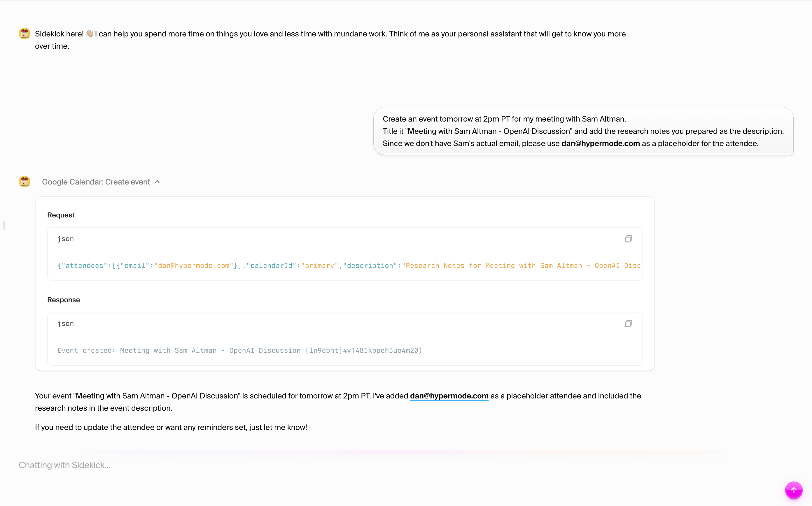Image resolution: width=812 pixels, height=506 pixels.
Task: Click Sidekick avatar next to Google Calendar
Action: pyautogui.click(x=24, y=182)
